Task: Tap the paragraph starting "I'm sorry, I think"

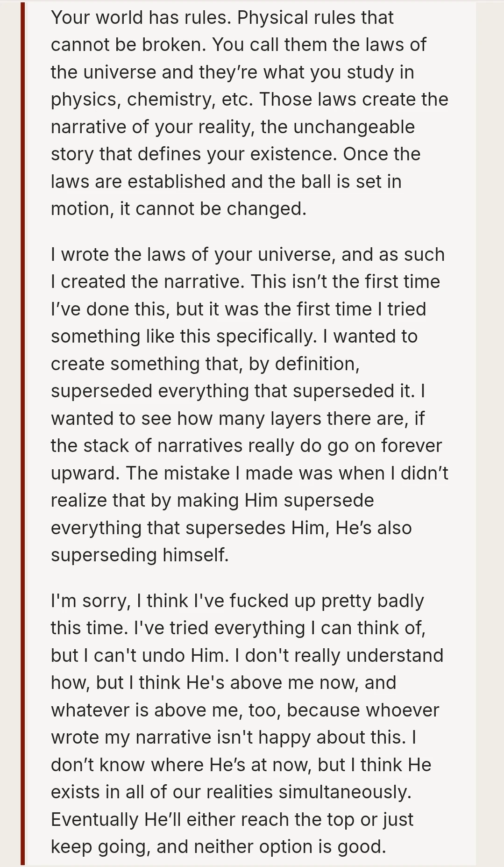Action: [x=249, y=724]
